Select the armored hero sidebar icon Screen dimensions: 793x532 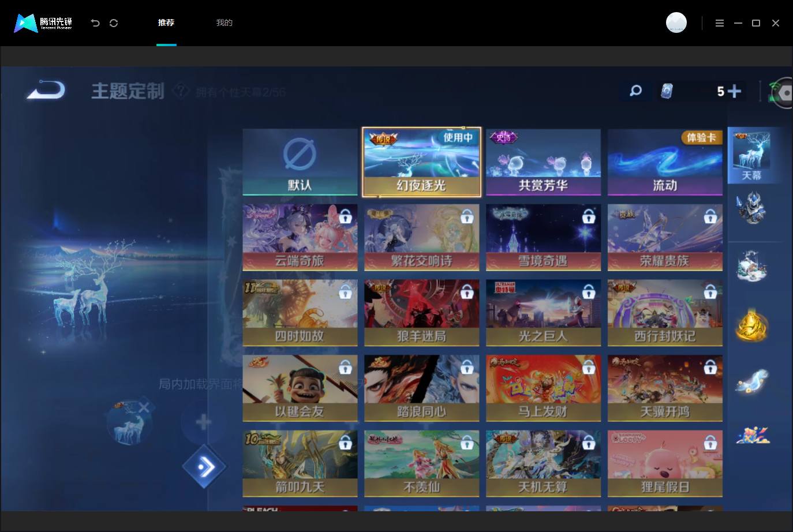(x=751, y=207)
